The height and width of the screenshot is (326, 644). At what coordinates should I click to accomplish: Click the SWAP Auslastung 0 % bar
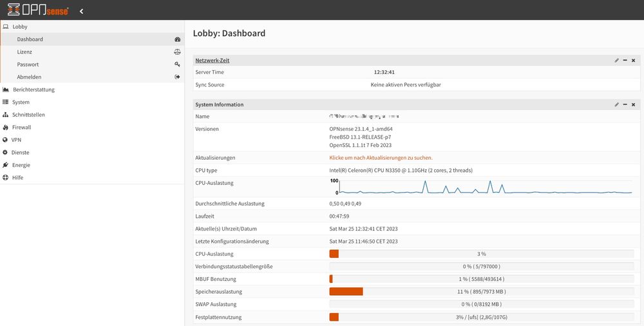tap(481, 305)
